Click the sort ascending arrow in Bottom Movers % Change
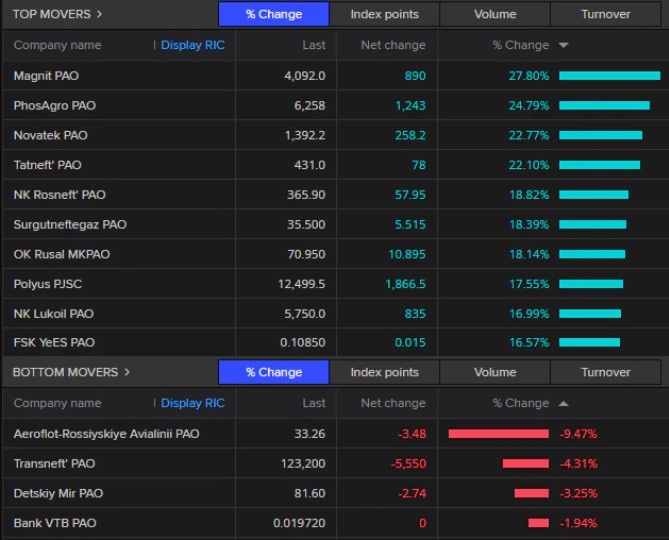The image size is (669, 540). click(x=564, y=403)
